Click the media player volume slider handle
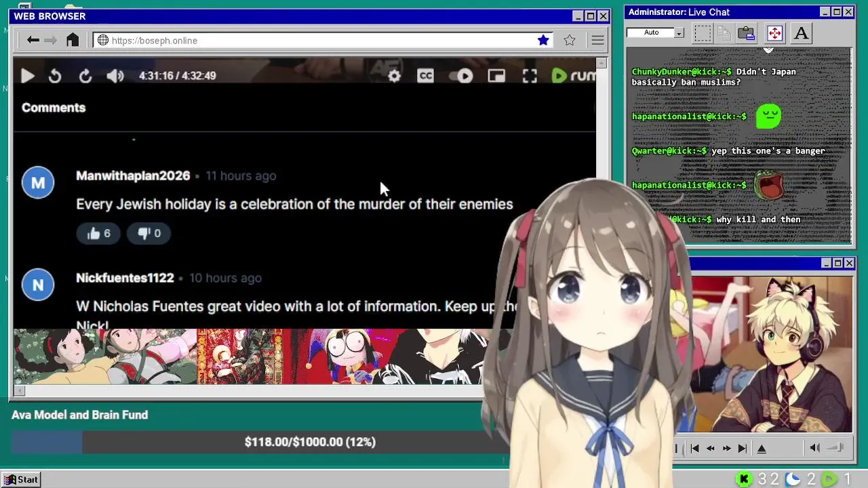This screenshot has height=488, width=868. 840,447
